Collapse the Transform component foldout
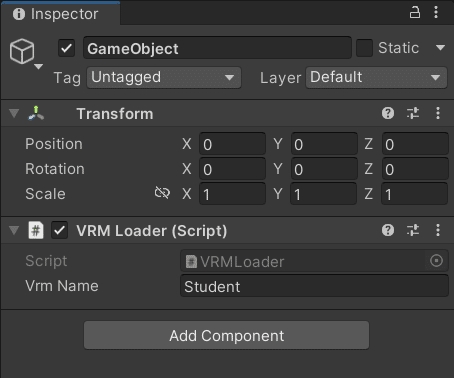Image resolution: width=454 pixels, height=378 pixels. [x=14, y=113]
